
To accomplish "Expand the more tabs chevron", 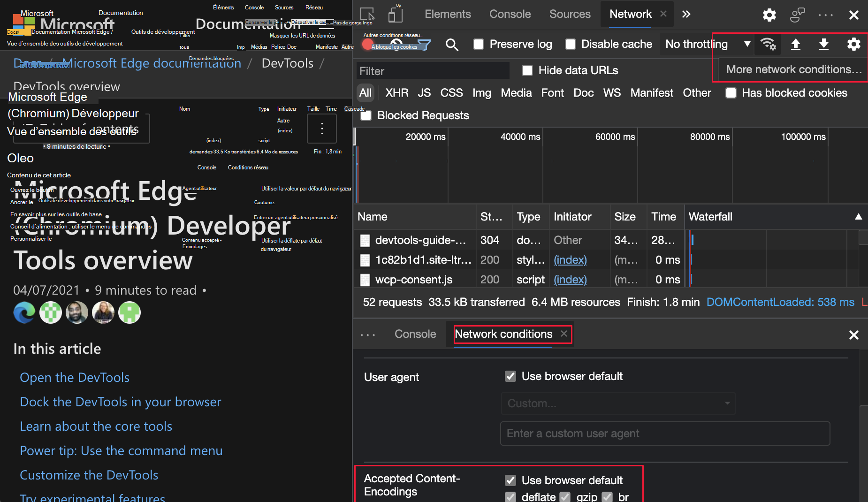I will [x=686, y=15].
